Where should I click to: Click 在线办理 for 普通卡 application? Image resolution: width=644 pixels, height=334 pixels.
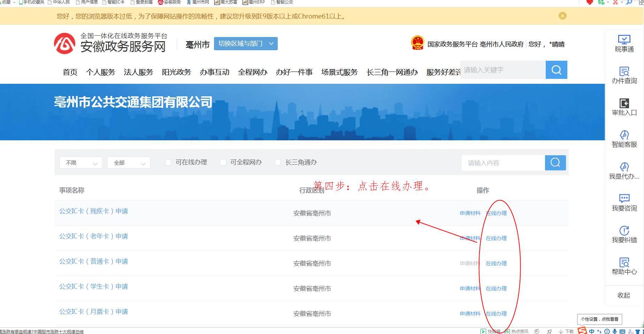pos(496,264)
